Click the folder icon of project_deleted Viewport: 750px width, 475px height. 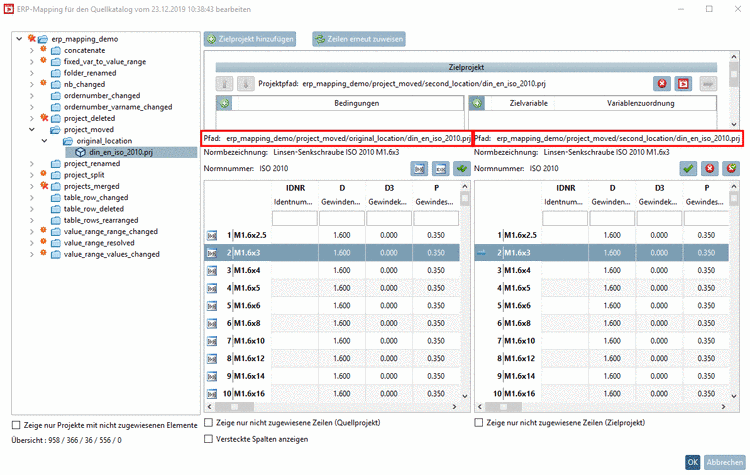[x=56, y=118]
